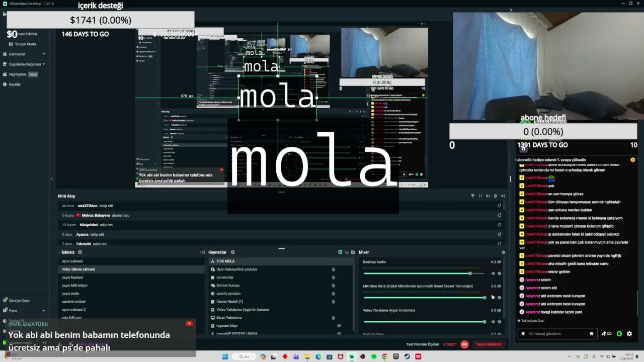Select the samimi sohbet scene
The height and width of the screenshot is (362, 644).
pyautogui.click(x=132, y=302)
